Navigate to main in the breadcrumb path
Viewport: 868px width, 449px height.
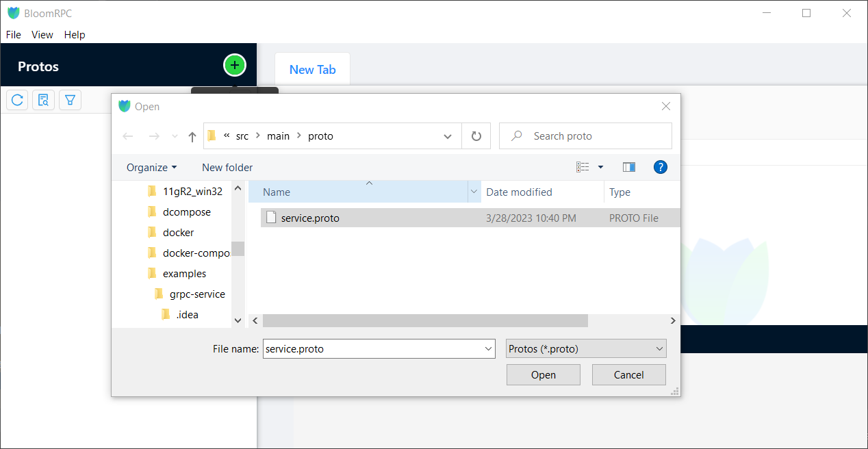(x=278, y=136)
